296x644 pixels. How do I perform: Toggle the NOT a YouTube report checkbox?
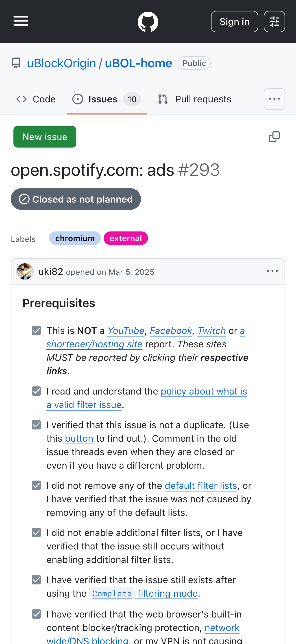(x=36, y=331)
